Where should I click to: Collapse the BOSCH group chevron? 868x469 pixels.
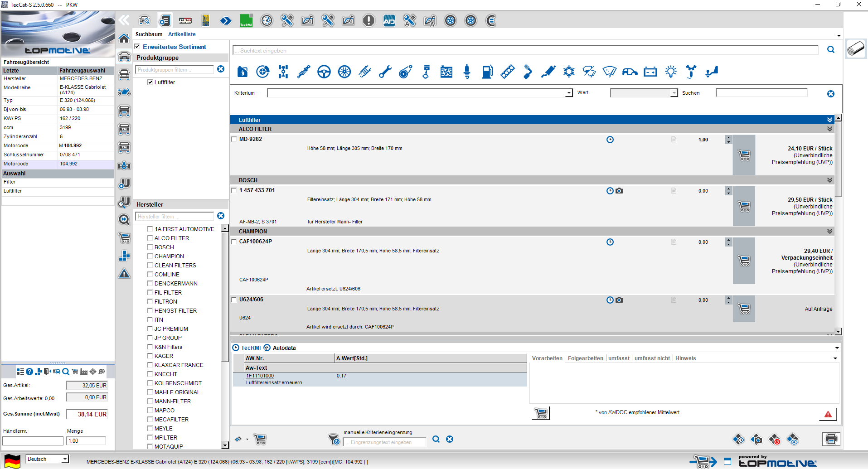pos(829,180)
